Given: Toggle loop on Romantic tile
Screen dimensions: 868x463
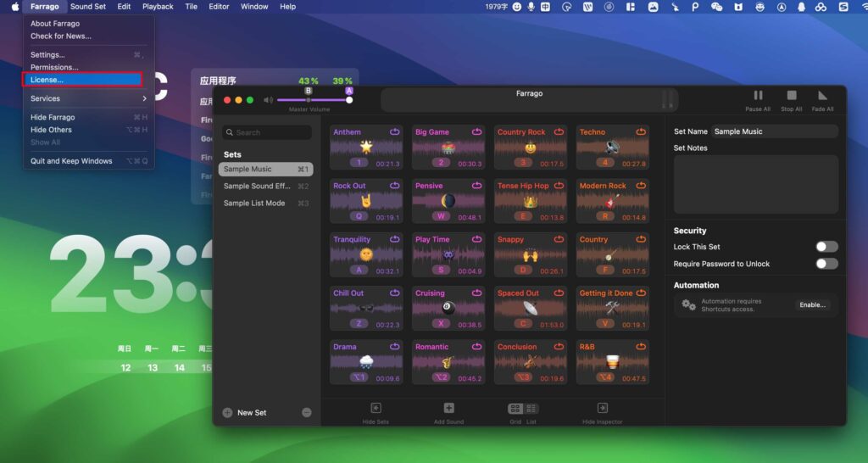Looking at the screenshot, I should click(x=476, y=347).
